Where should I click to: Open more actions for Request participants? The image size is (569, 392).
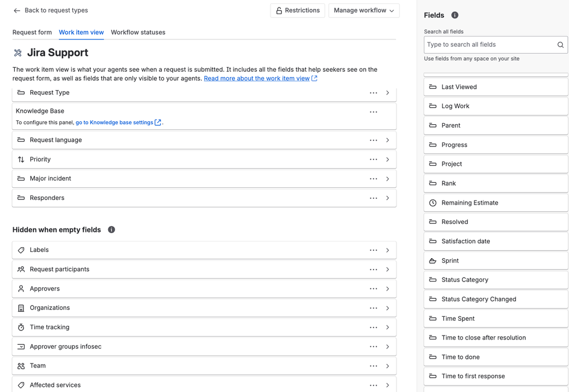point(374,269)
